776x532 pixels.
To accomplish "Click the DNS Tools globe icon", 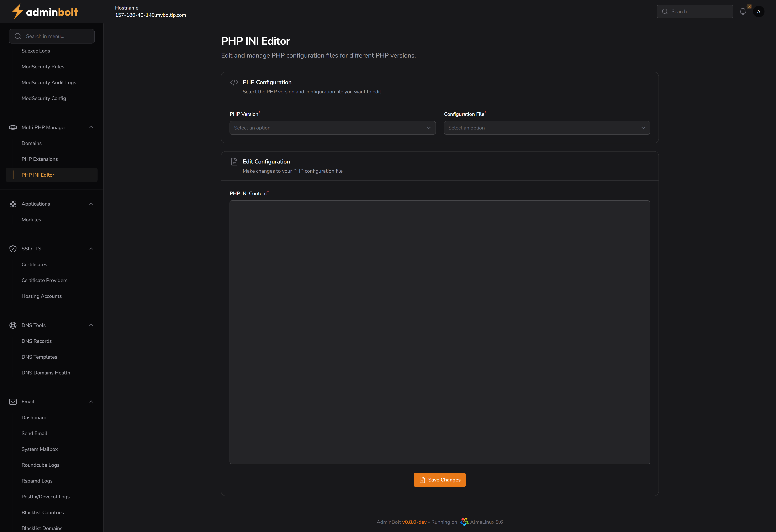I will pos(13,325).
